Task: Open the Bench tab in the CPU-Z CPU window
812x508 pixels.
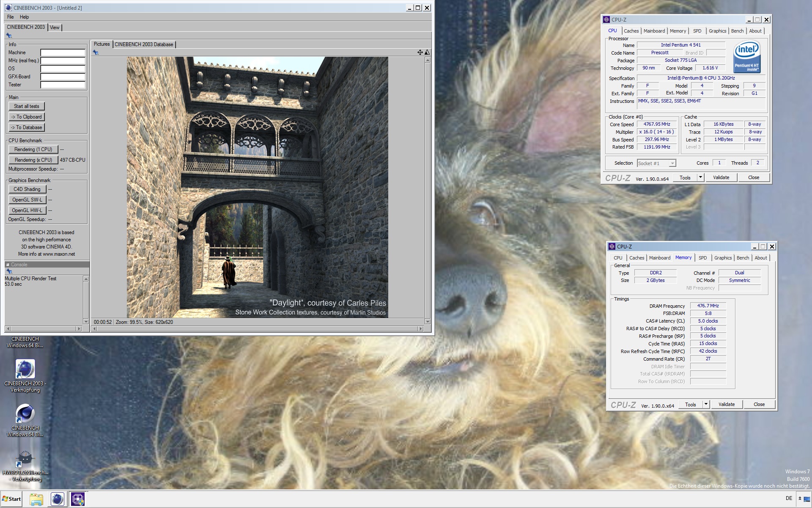Action: tap(737, 31)
